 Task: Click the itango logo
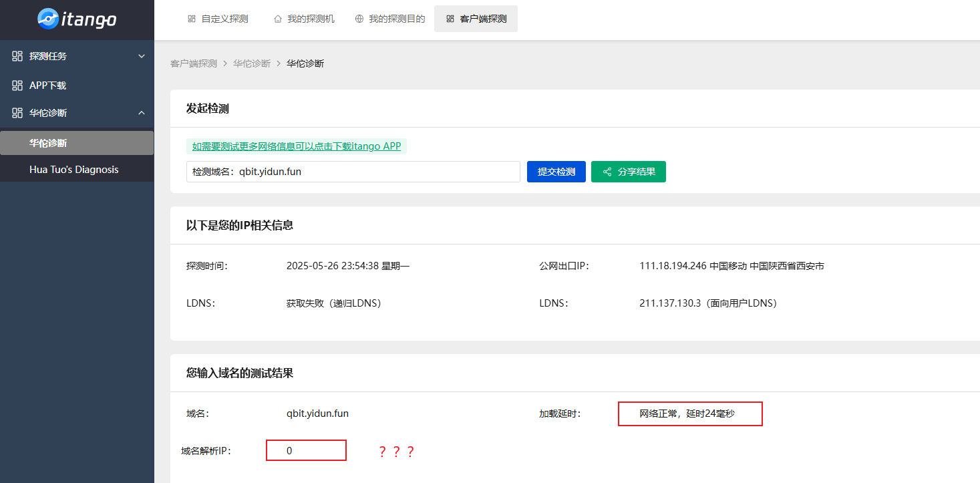pos(77,19)
